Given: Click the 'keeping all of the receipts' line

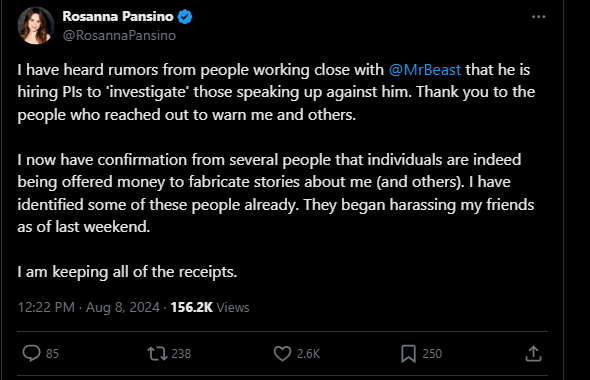Looking at the screenshot, I should pyautogui.click(x=127, y=272).
